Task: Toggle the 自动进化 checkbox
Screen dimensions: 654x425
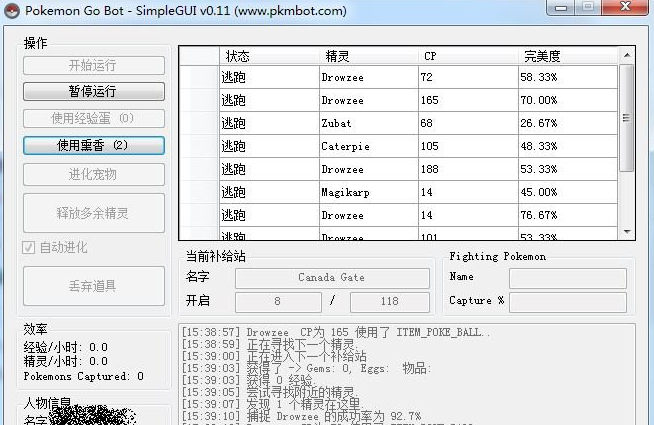Action: point(28,248)
